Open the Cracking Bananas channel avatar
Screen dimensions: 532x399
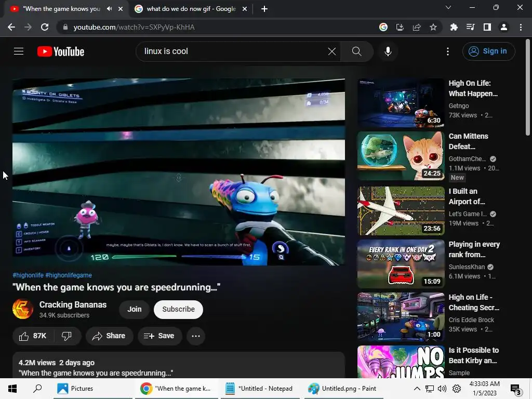[x=23, y=309]
